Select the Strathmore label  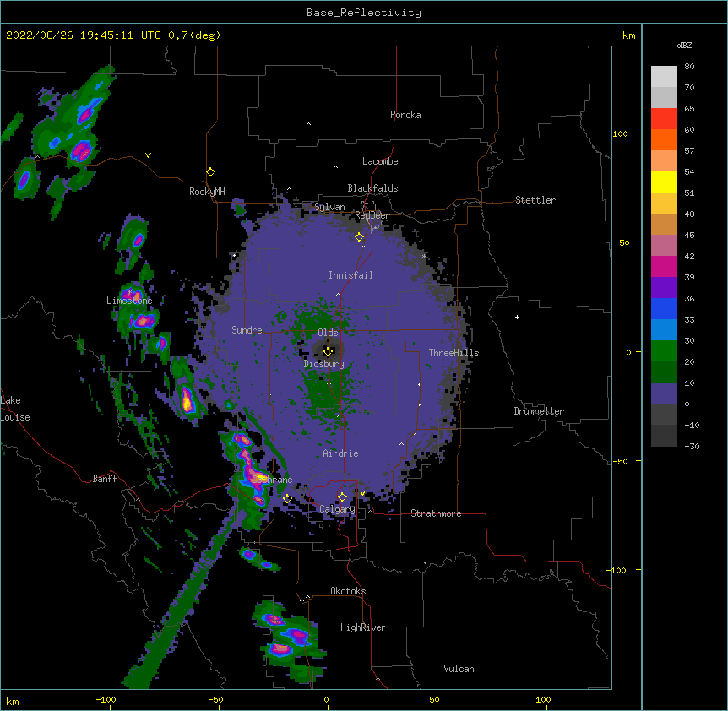[436, 513]
